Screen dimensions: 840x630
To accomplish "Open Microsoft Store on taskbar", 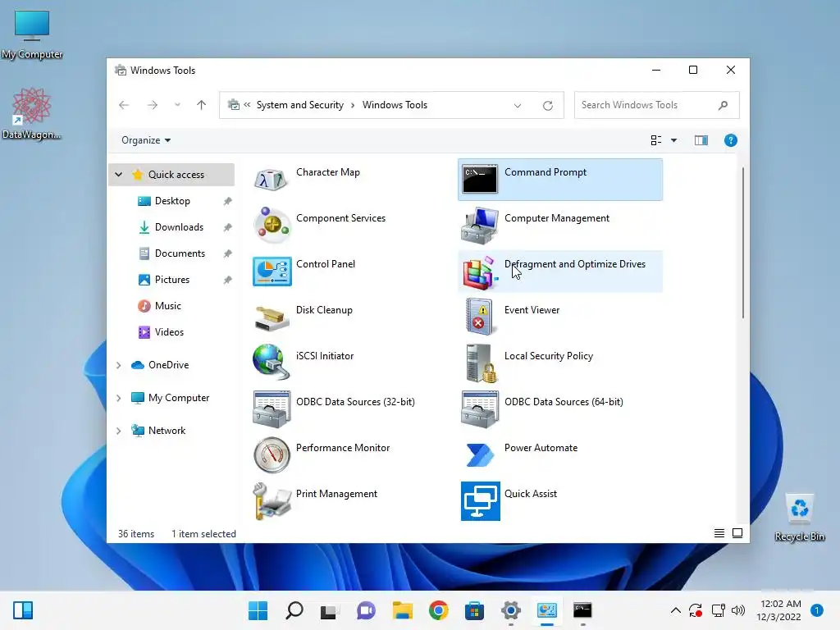I will 474,610.
